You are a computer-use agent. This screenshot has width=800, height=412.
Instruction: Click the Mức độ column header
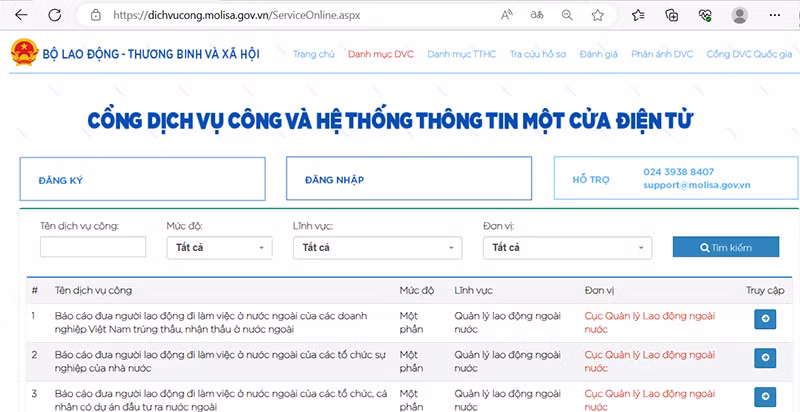point(416,291)
